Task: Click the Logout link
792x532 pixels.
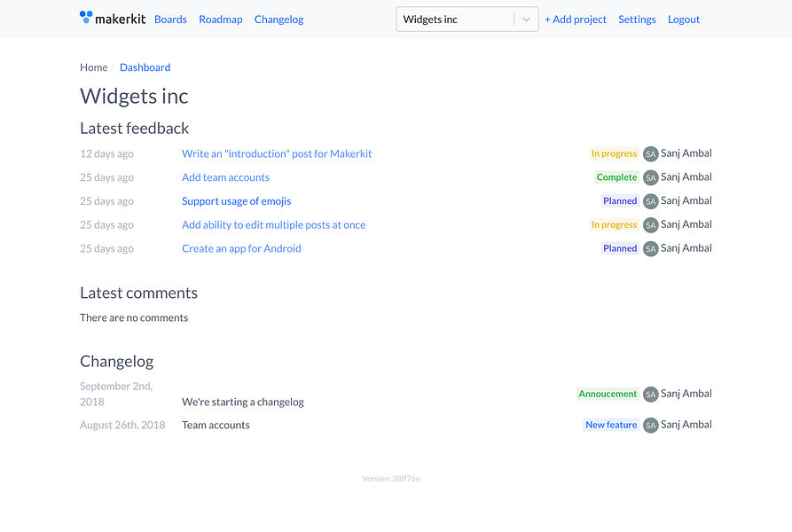Action: [x=684, y=20]
